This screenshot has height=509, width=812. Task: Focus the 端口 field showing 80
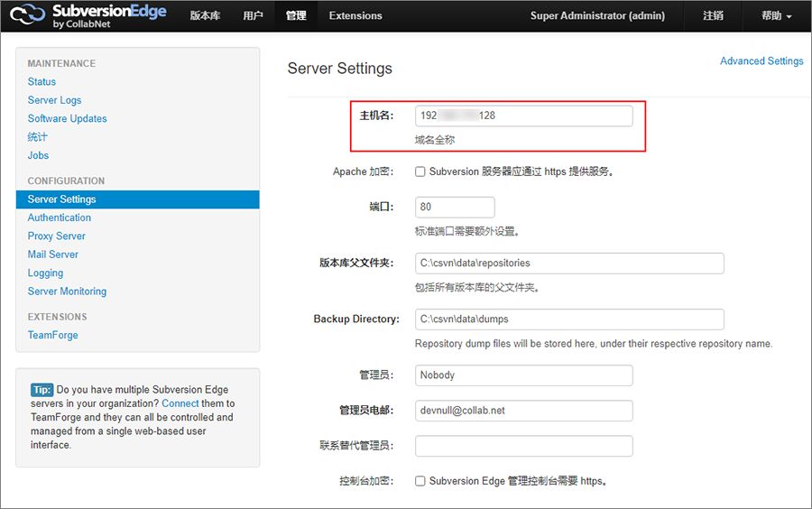pyautogui.click(x=455, y=208)
